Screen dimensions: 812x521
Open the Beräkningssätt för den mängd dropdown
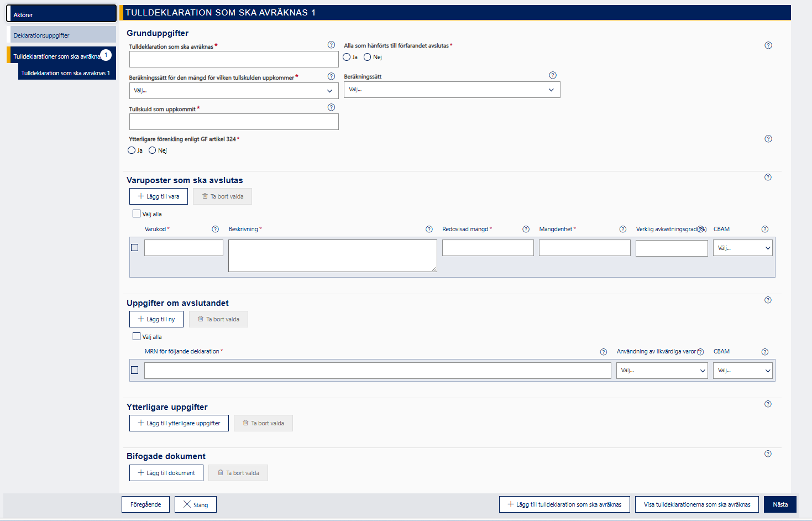click(x=233, y=91)
